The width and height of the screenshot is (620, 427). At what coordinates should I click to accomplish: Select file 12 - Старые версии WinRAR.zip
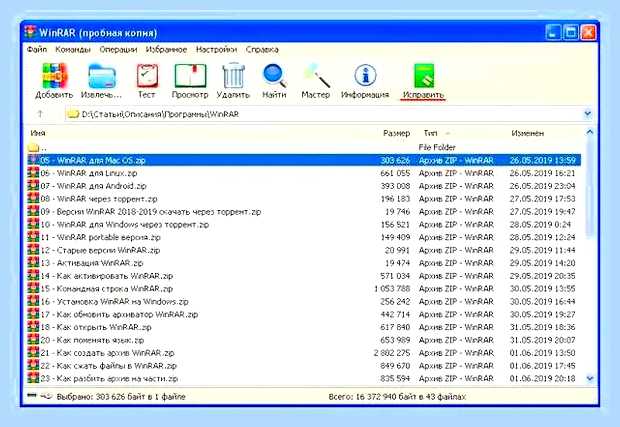tap(100, 250)
